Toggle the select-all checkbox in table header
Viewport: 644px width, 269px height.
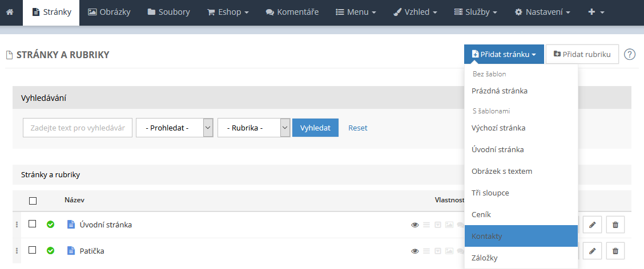click(x=33, y=201)
